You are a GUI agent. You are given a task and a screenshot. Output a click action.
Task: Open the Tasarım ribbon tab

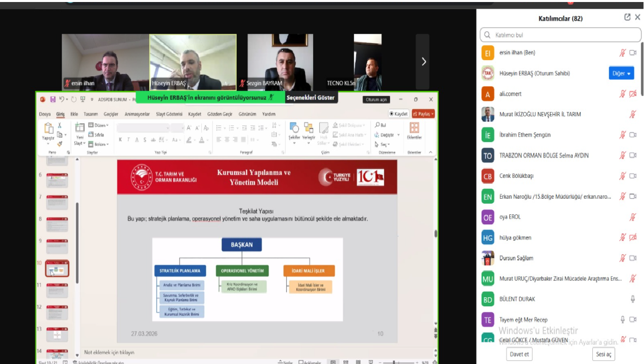pos(91,114)
